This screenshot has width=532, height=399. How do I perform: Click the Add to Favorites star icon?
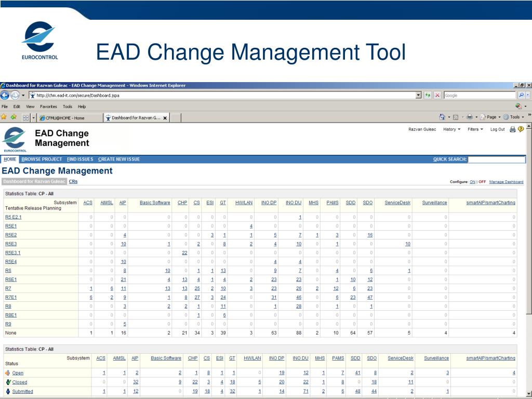point(14,117)
